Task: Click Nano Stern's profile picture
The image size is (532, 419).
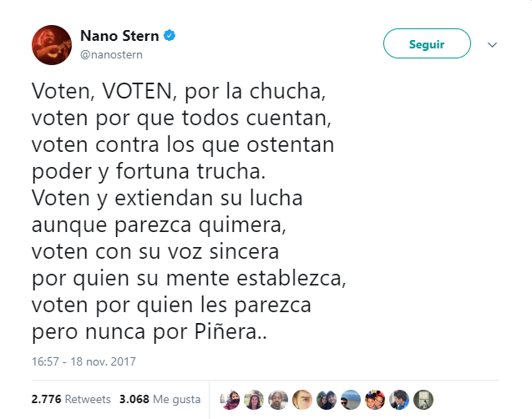Action: click(52, 45)
